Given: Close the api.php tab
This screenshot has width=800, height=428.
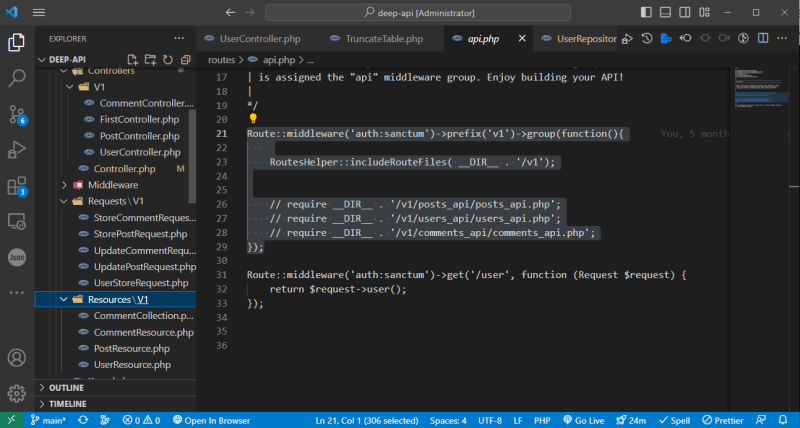Looking at the screenshot, I should coord(522,38).
